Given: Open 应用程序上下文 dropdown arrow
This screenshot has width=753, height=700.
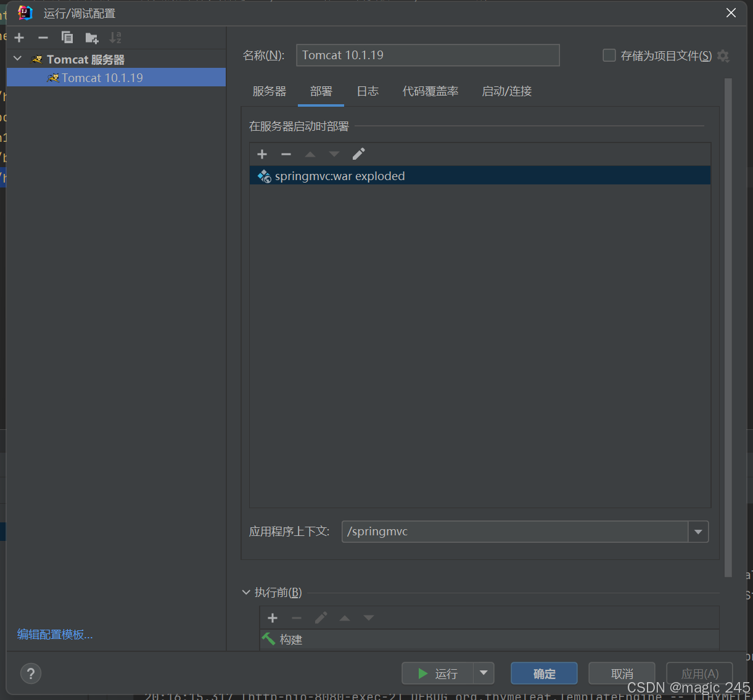Looking at the screenshot, I should coord(698,532).
